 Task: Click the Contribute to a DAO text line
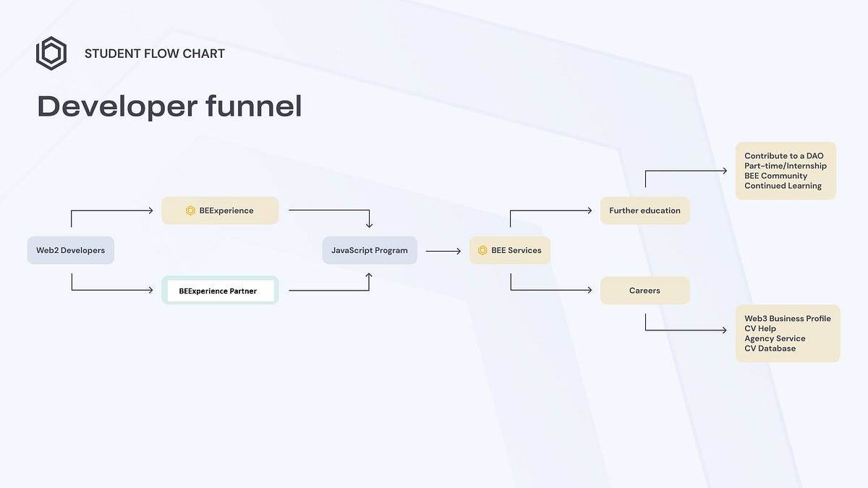tap(784, 155)
